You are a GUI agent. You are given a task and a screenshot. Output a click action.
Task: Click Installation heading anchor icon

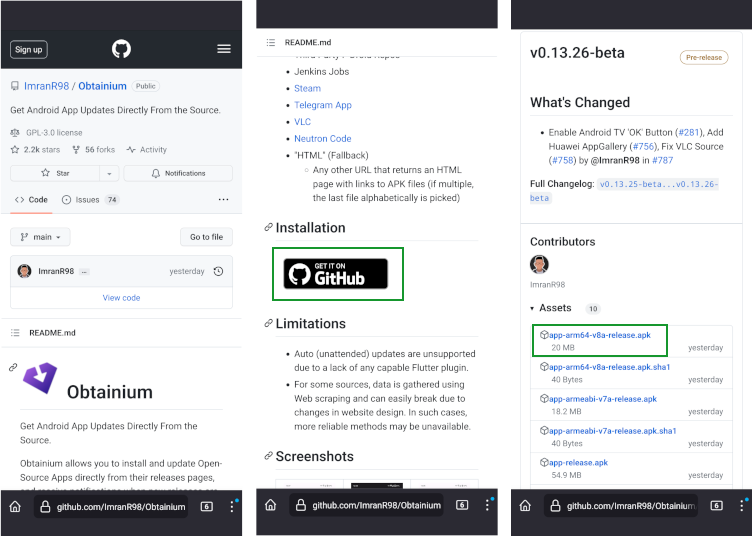(268, 227)
